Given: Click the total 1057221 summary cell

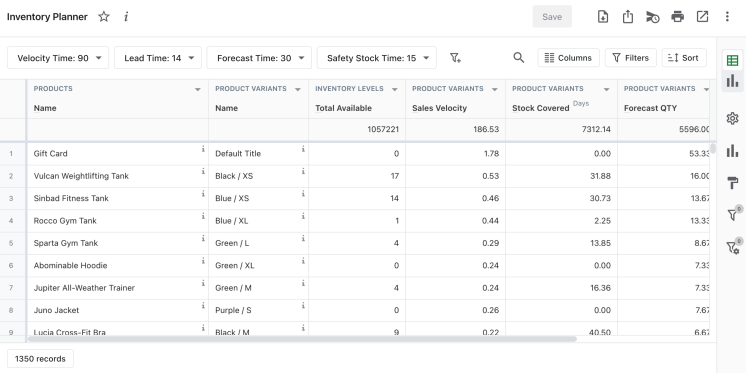Looking at the screenshot, I should click(357, 129).
